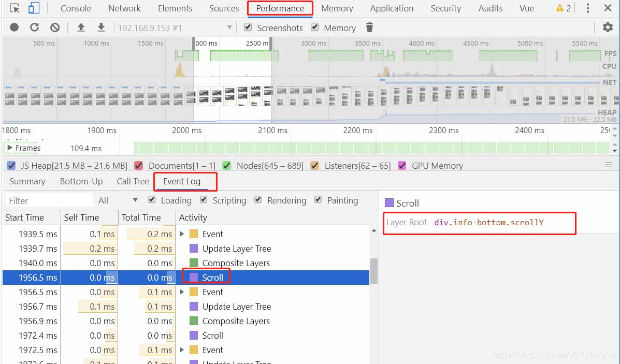This screenshot has width=620, height=364.
Task: Enable the Screenshots checkbox
Action: click(248, 27)
